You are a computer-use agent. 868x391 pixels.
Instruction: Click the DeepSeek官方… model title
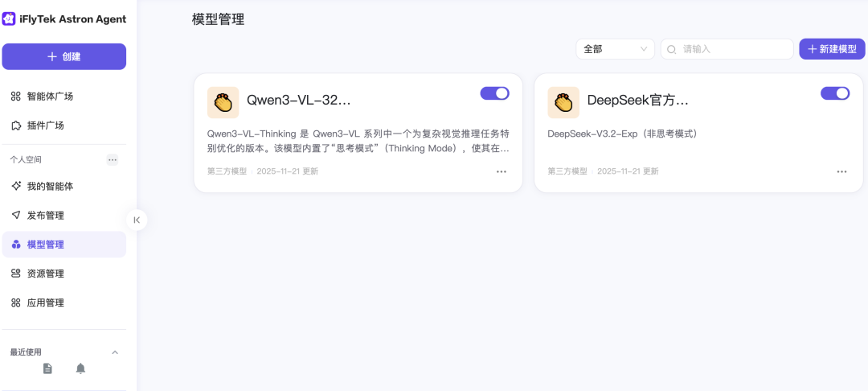(x=637, y=101)
